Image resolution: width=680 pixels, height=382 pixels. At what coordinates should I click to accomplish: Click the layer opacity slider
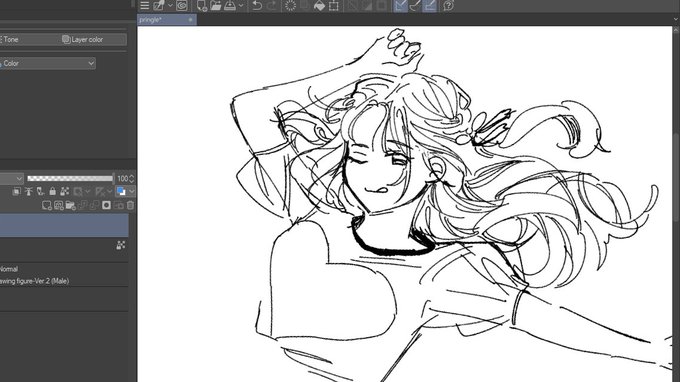click(x=70, y=178)
